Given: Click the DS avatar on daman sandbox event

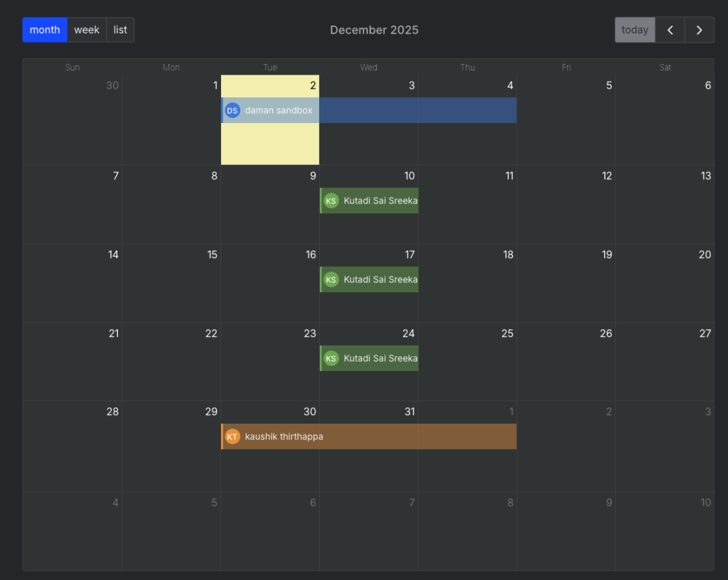Looking at the screenshot, I should pos(232,110).
